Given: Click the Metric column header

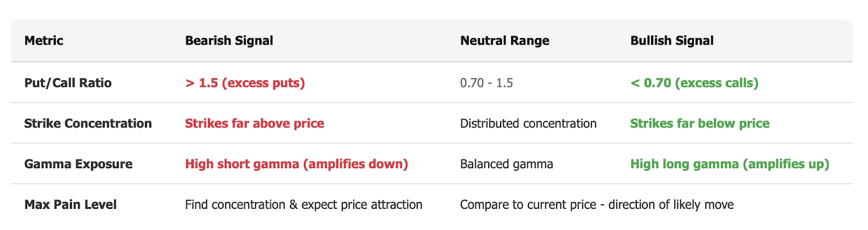Looking at the screenshot, I should [x=44, y=41].
